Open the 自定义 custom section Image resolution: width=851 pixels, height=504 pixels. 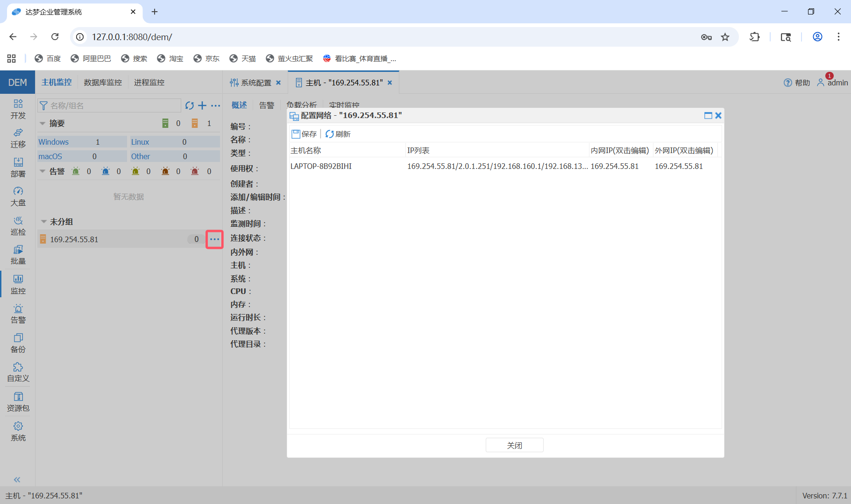[18, 372]
